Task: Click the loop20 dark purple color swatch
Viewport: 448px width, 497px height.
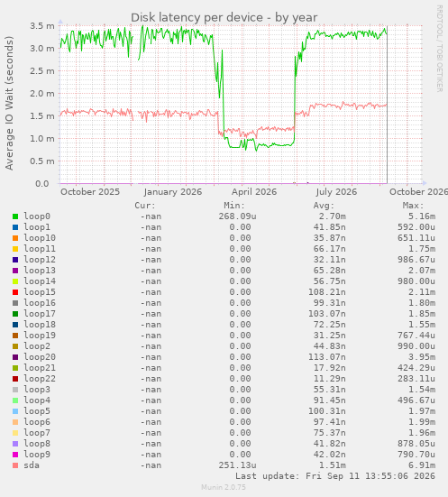Action: coord(15,357)
